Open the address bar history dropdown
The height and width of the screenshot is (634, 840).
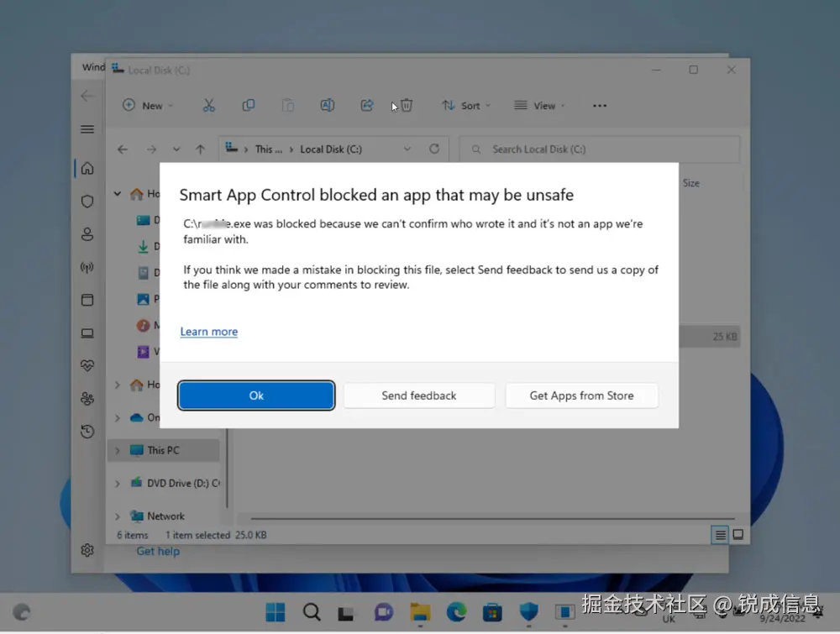[x=407, y=149]
